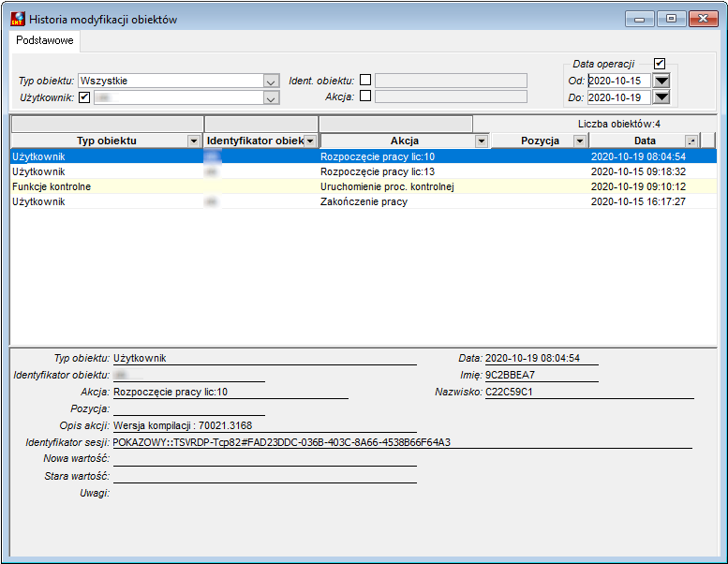Click search box above Typ obiektu column

point(107,125)
